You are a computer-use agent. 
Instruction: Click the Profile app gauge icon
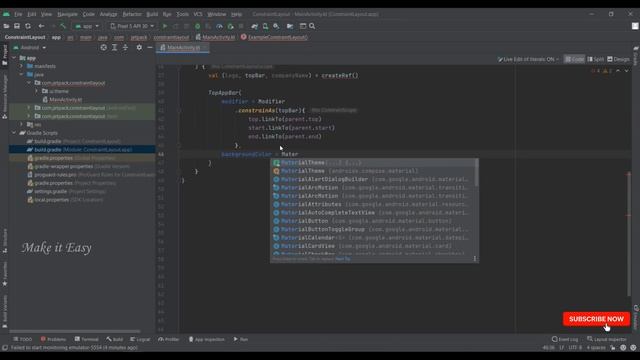tap(219, 26)
